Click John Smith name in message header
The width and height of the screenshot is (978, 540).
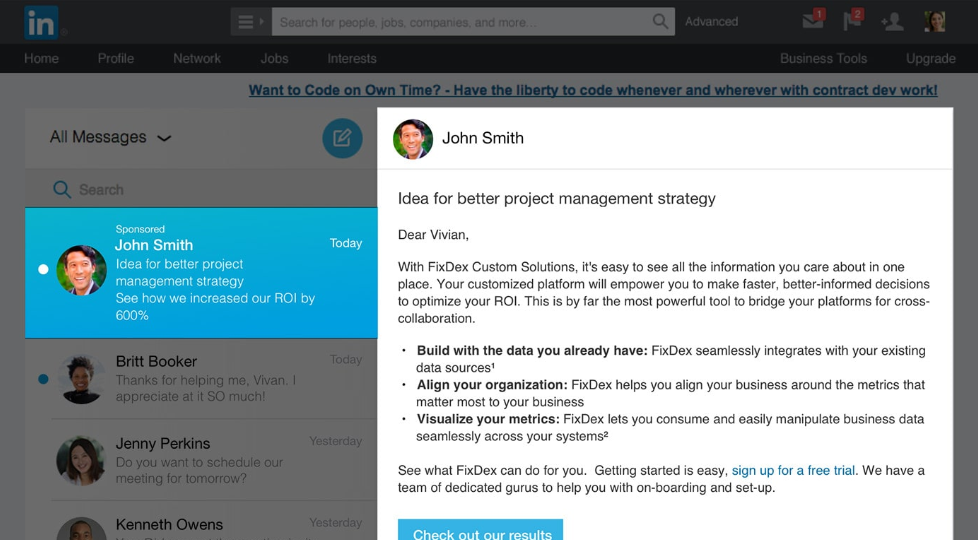tap(483, 138)
